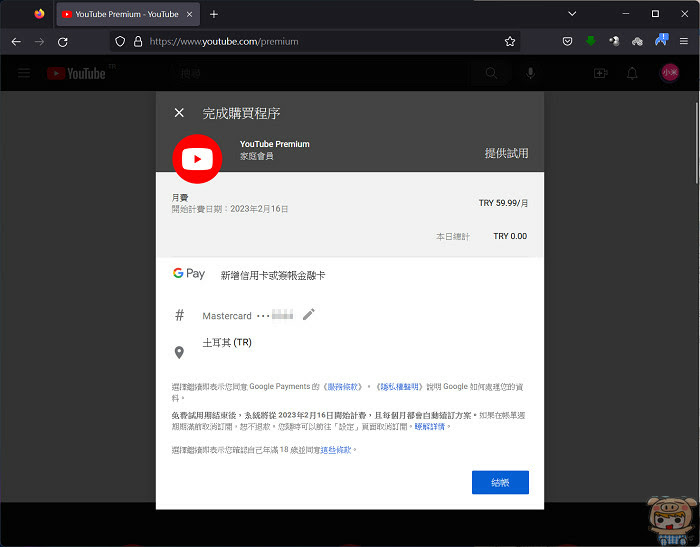Click the page vertical scrollbar
The image size is (700, 547).
pyautogui.click(x=697, y=143)
